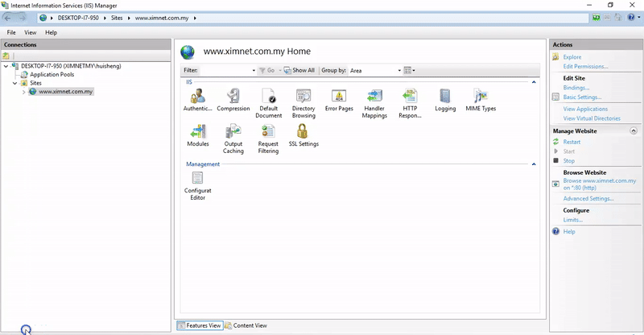Collapse the Manage Website actions section

[634, 130]
